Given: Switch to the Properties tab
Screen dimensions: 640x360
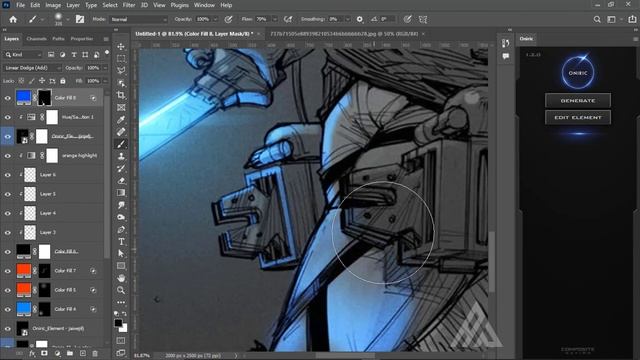Looking at the screenshot, I should pyautogui.click(x=82, y=39).
